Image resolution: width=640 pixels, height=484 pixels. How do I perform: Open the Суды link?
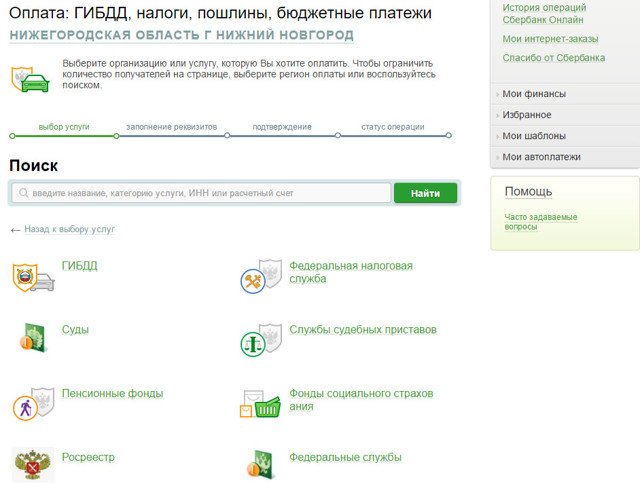(75, 330)
